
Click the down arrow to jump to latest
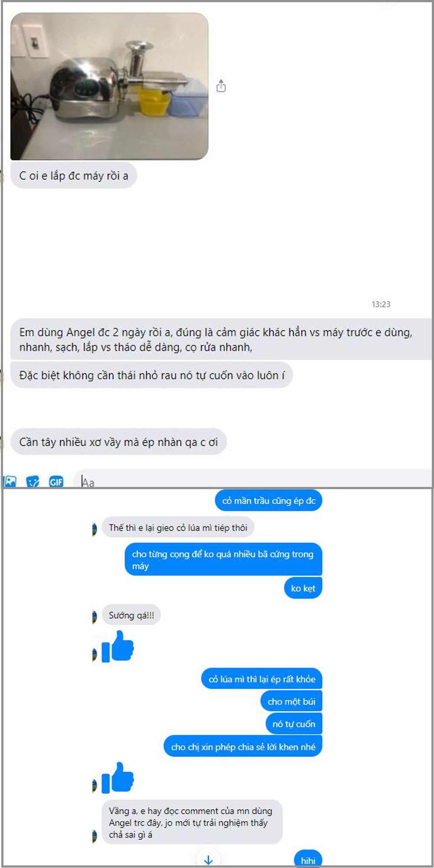(208, 859)
